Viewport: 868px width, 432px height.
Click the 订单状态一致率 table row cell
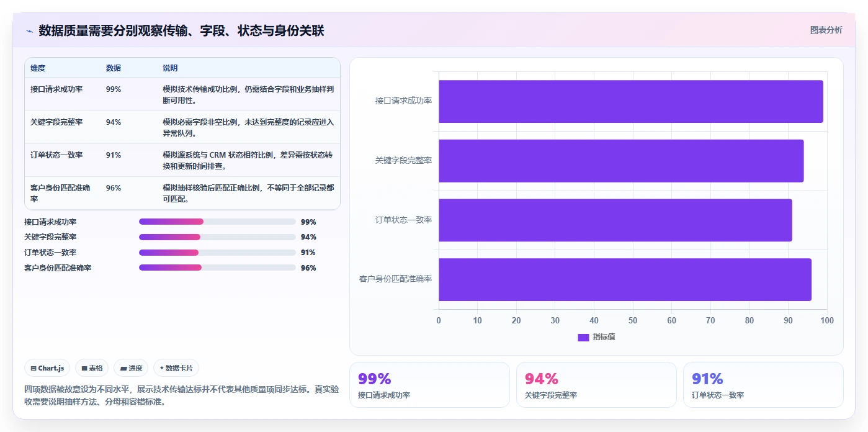click(56, 155)
